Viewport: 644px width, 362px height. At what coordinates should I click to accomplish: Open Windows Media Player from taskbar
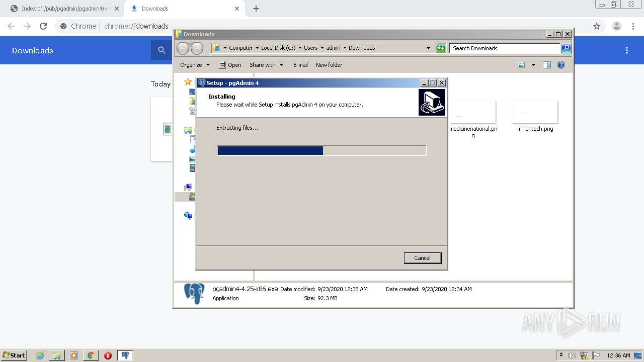tap(74, 355)
